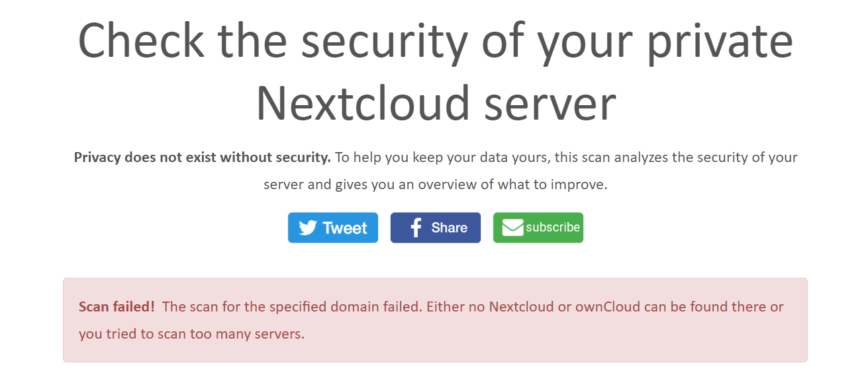Click 'Privacy does not exist without security.' text
The image size is (868, 371).
coord(202,157)
